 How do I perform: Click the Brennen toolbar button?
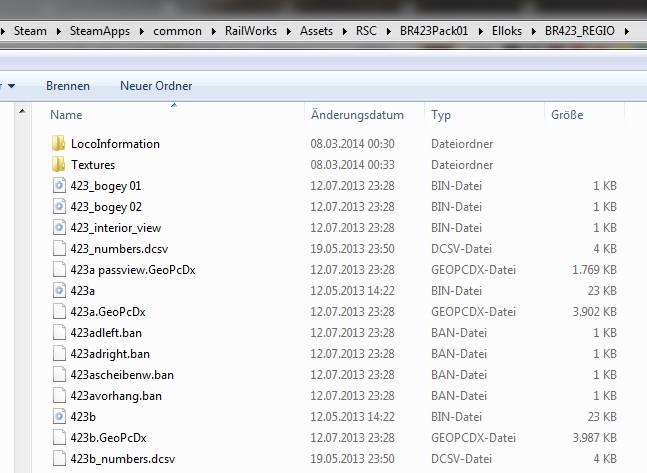(68, 86)
